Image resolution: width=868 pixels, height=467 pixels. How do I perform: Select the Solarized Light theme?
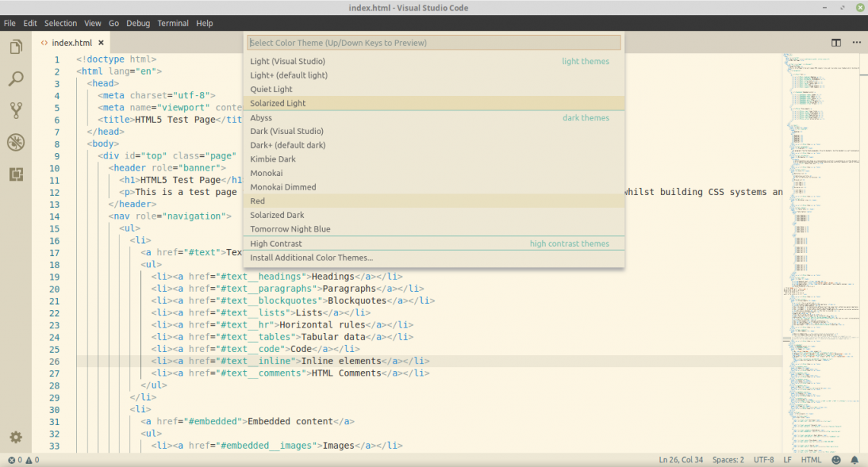[x=278, y=103]
